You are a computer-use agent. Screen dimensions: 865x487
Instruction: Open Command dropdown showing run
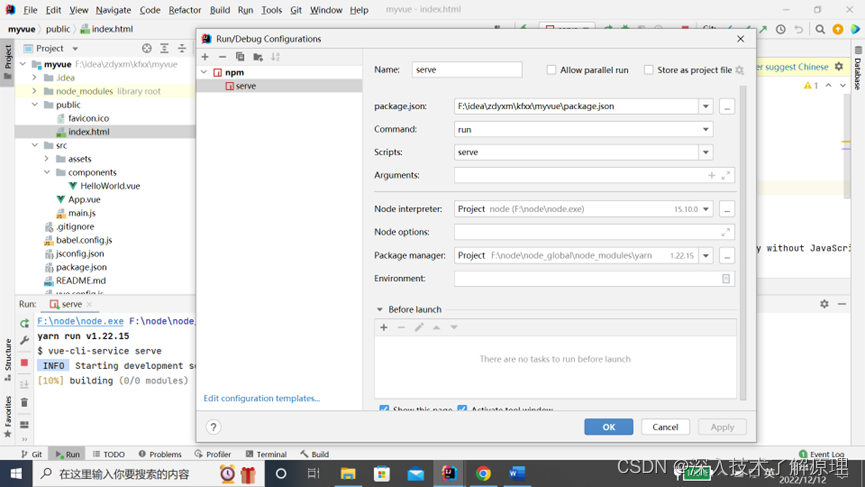tap(706, 129)
